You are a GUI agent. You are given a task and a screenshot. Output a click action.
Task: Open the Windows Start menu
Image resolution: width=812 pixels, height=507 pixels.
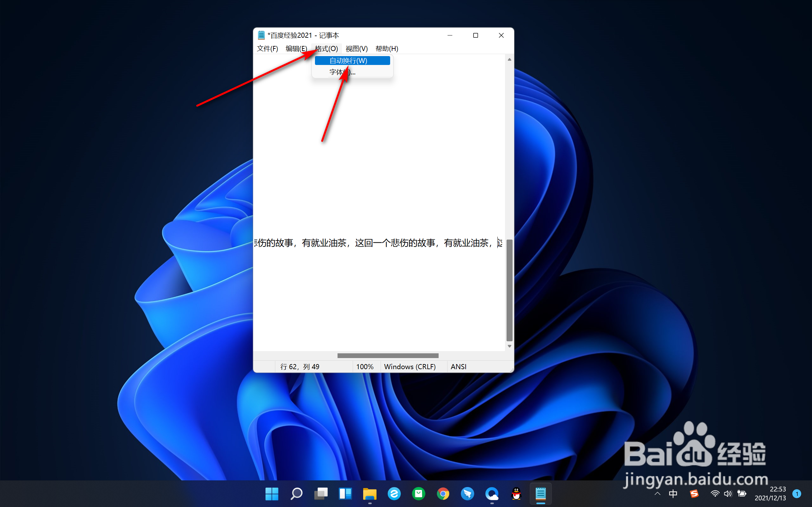coord(272,494)
